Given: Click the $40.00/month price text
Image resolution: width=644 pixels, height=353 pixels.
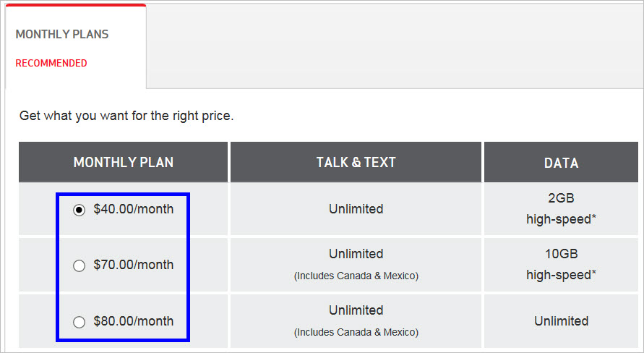Looking at the screenshot, I should (134, 209).
